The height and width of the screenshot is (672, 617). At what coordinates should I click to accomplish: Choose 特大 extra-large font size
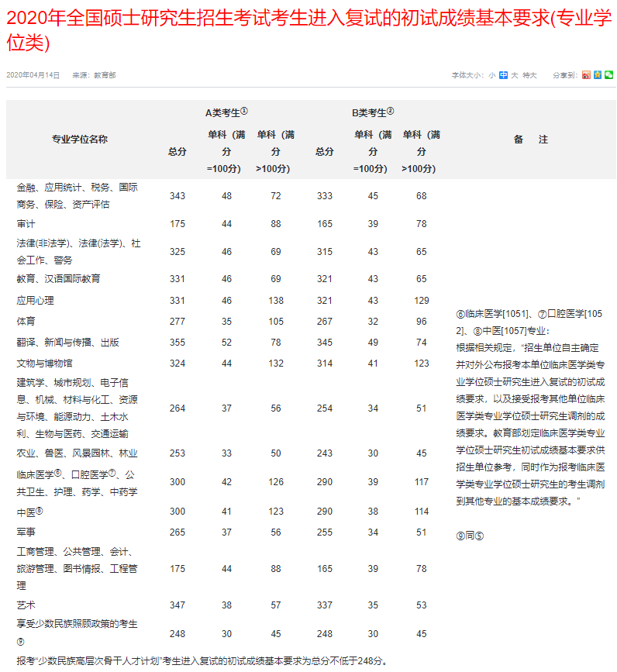(529, 75)
